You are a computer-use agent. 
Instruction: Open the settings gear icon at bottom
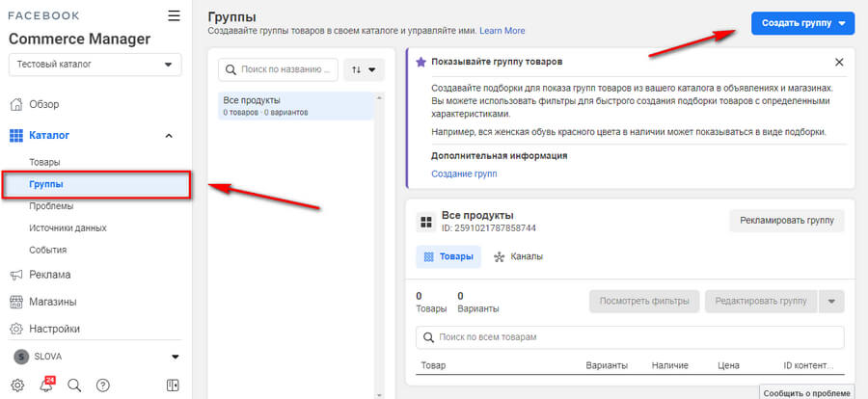18,385
